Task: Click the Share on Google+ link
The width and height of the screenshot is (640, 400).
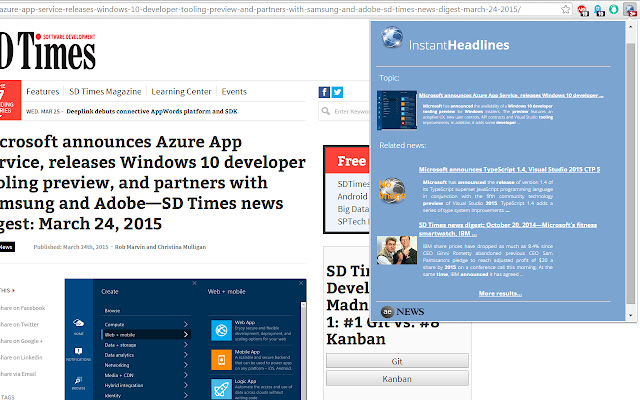Action: (x=21, y=341)
